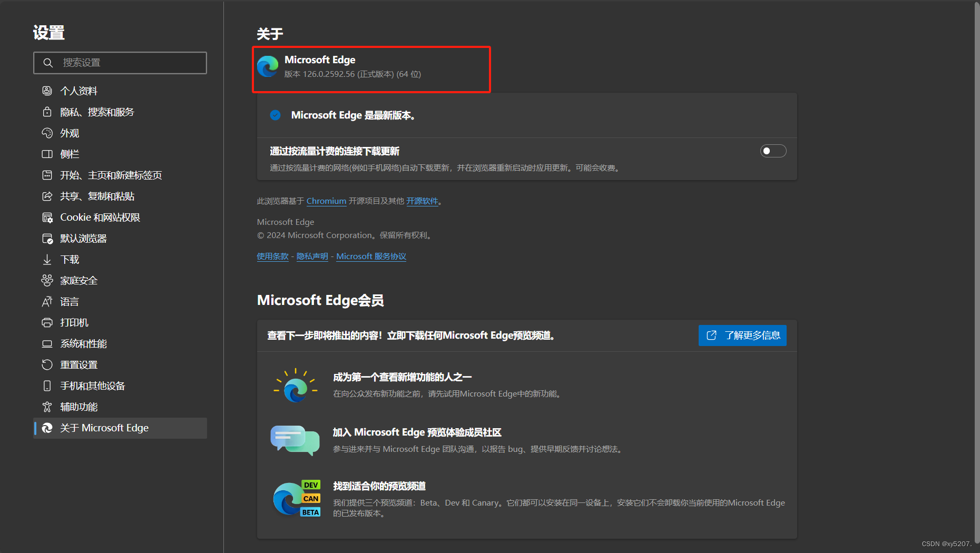This screenshot has width=980, height=553.
Task: Click the magnifier icon in search box
Action: point(48,63)
